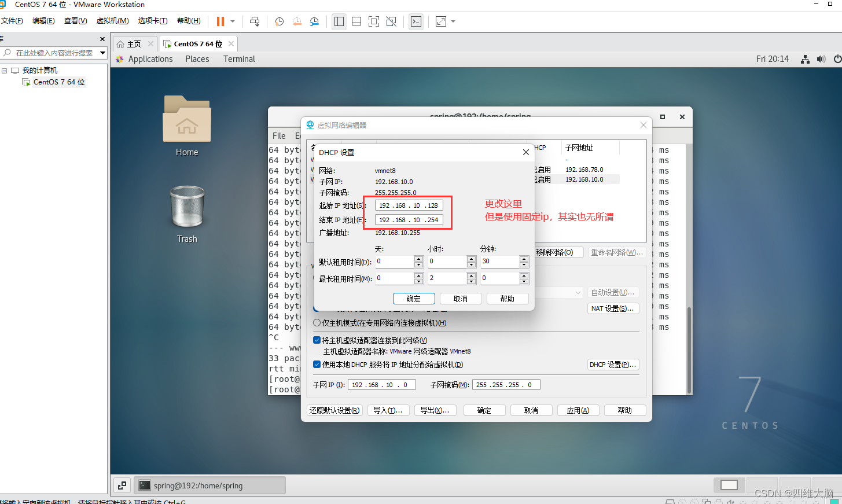The image size is (842, 504).
Task: Collapse the 我的计算机 tree node
Action: tap(4, 71)
